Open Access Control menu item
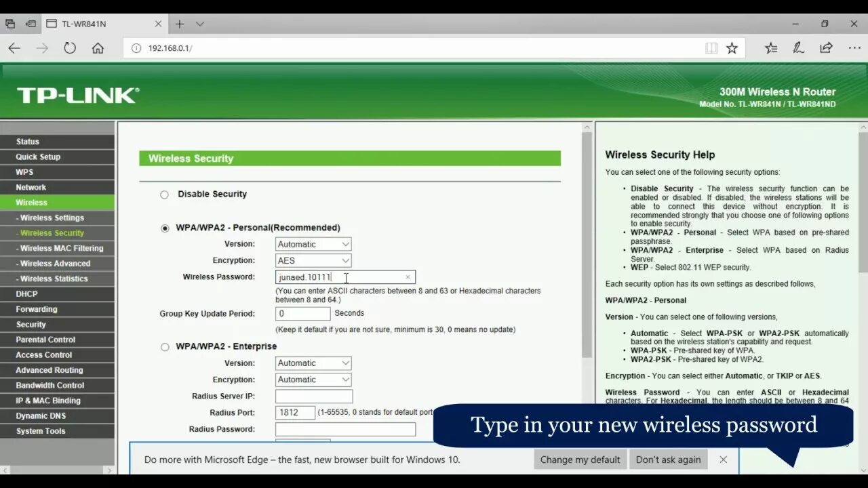Viewport: 868px width, 488px height. 57,355
